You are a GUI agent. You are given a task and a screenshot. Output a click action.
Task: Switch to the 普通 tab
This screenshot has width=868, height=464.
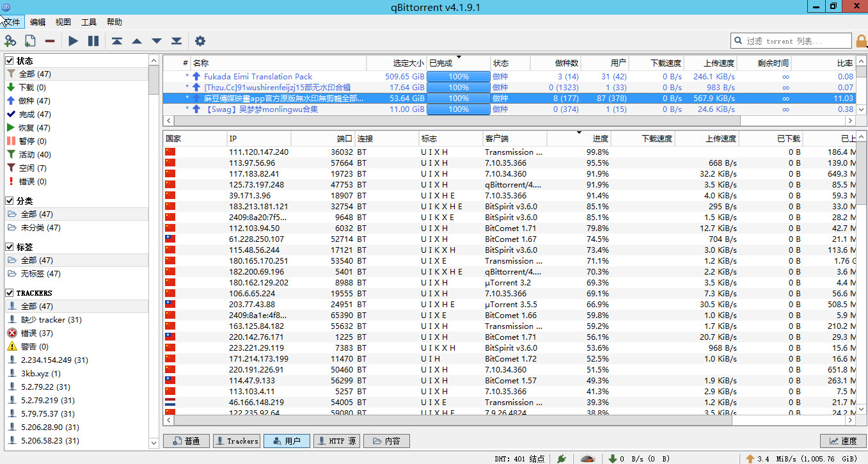click(x=185, y=441)
